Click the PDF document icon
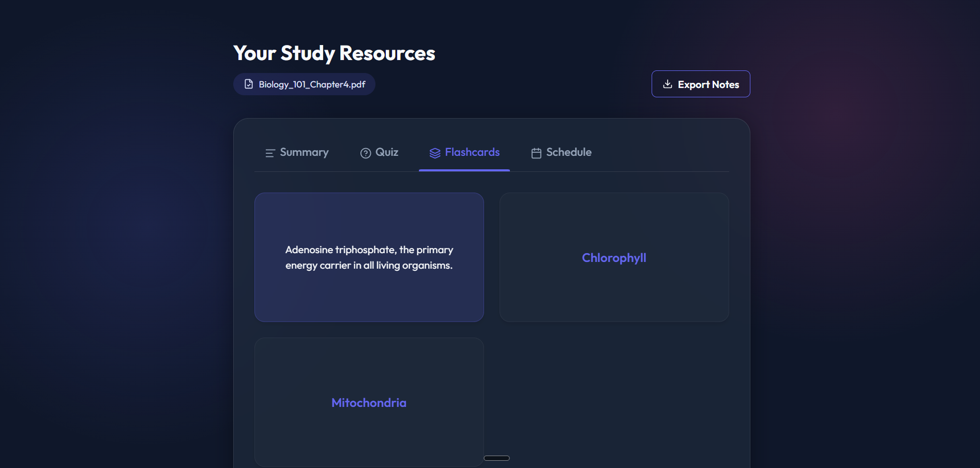 [249, 84]
